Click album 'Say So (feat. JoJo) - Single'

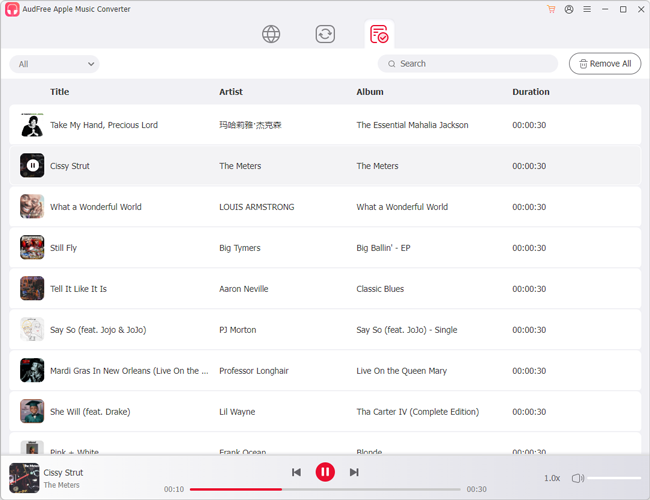(x=407, y=330)
